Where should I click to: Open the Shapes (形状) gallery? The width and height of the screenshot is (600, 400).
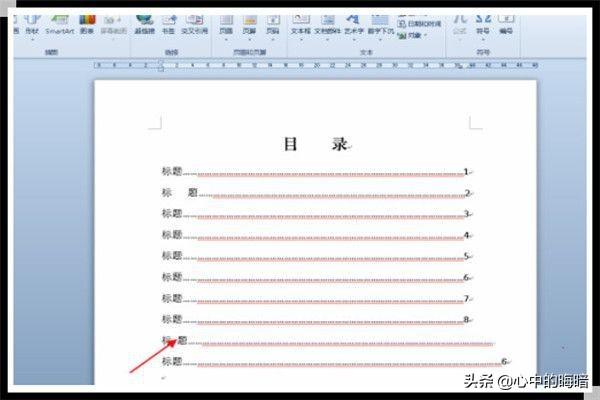(32, 26)
